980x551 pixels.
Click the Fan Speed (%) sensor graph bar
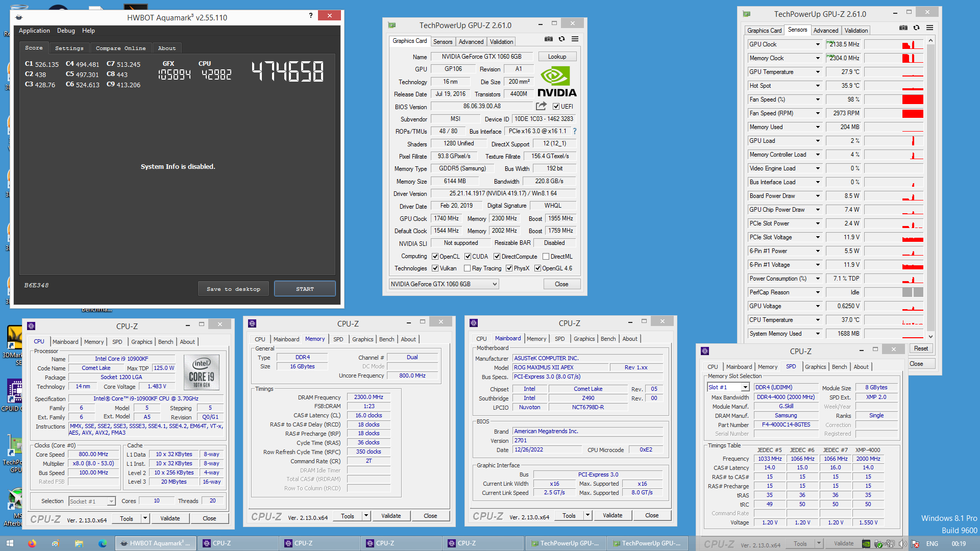[x=894, y=99]
